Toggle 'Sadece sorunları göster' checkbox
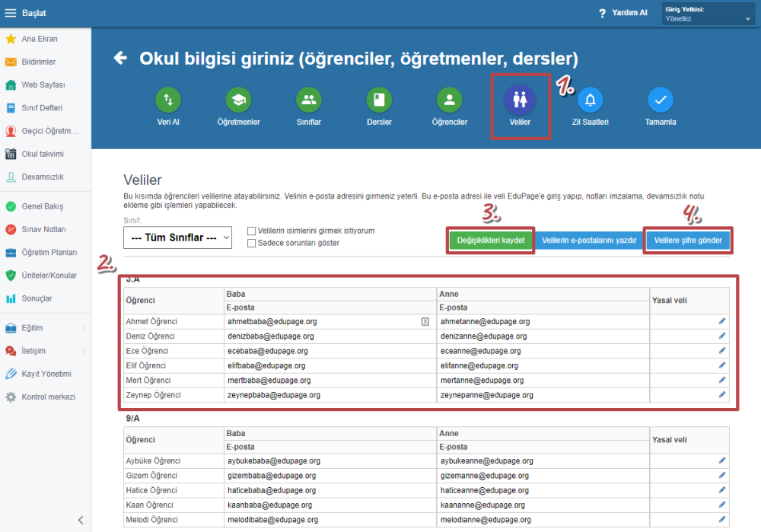761x532 pixels. pos(251,244)
